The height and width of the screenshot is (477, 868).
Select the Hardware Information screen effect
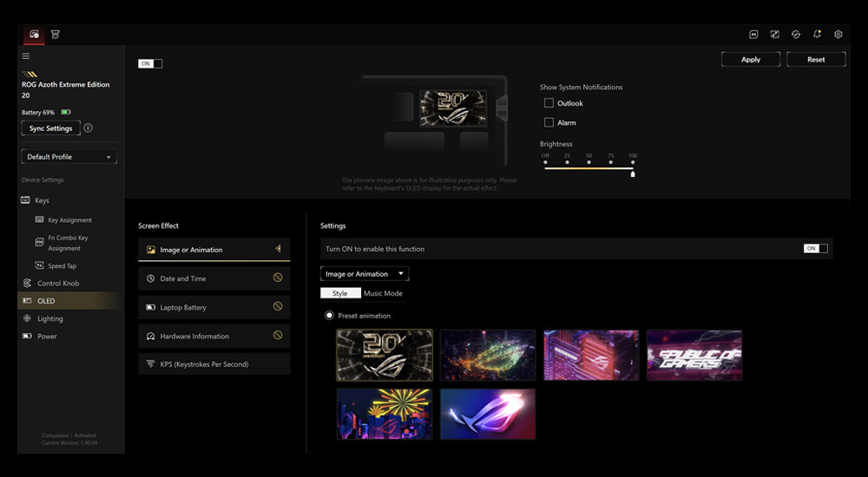tap(214, 336)
